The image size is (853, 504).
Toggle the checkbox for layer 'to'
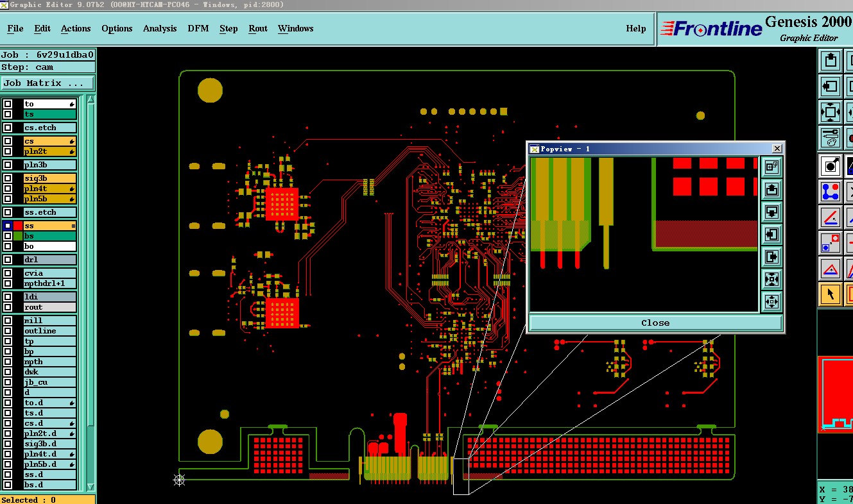point(8,104)
